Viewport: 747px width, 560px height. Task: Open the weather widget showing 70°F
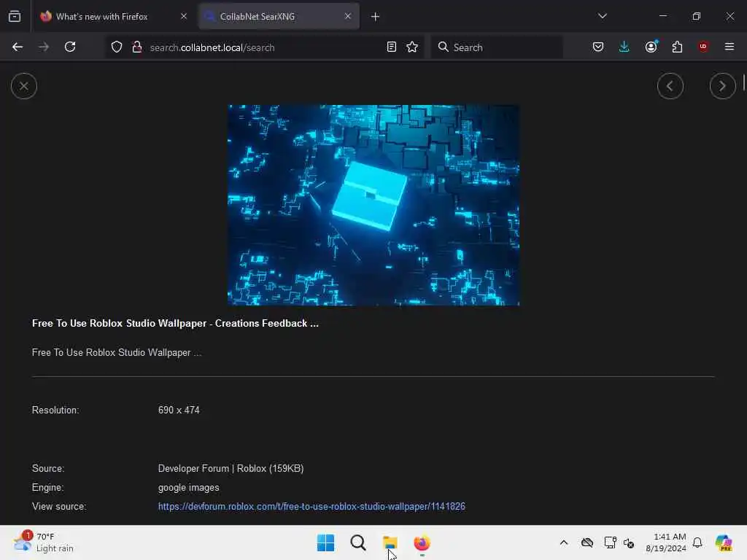[x=43, y=542]
